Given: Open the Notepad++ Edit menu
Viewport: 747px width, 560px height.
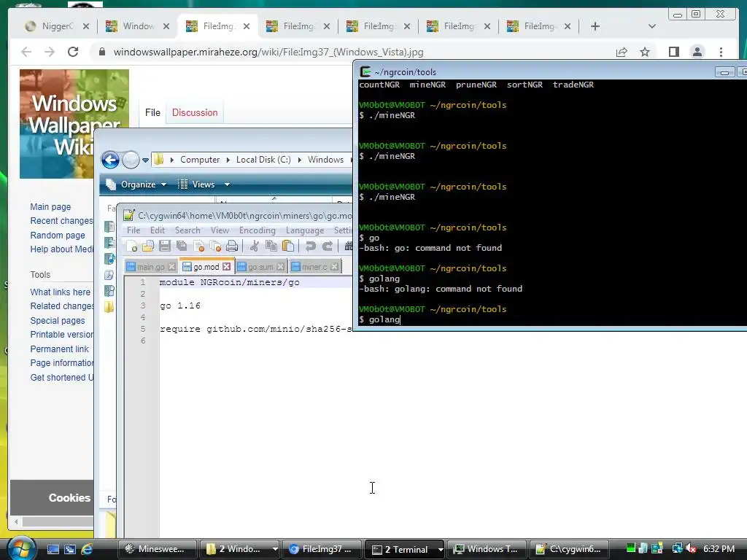Looking at the screenshot, I should coord(158,230).
